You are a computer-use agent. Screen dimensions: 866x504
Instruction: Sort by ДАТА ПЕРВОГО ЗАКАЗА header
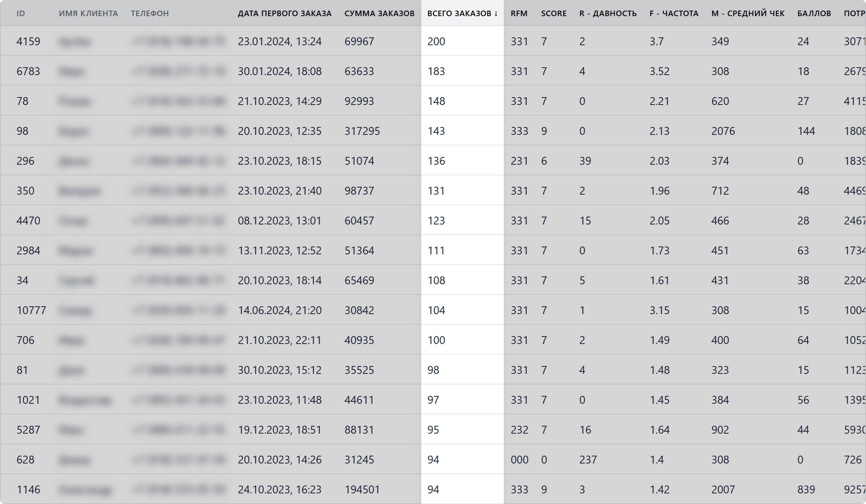(x=285, y=13)
